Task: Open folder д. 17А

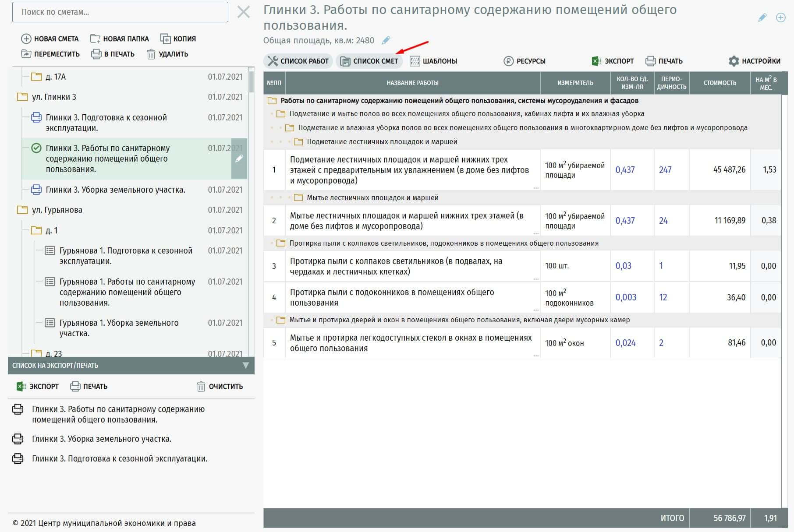Action: tap(36, 77)
